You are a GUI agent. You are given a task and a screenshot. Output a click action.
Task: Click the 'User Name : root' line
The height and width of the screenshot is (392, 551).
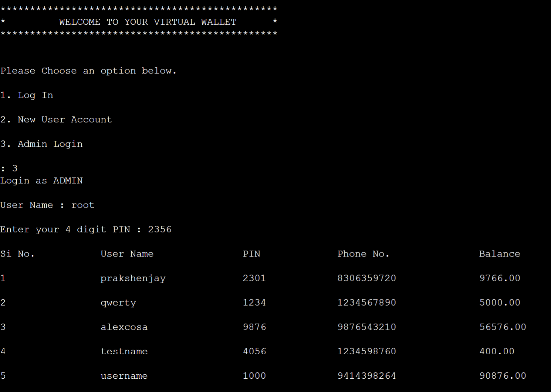[x=47, y=205]
